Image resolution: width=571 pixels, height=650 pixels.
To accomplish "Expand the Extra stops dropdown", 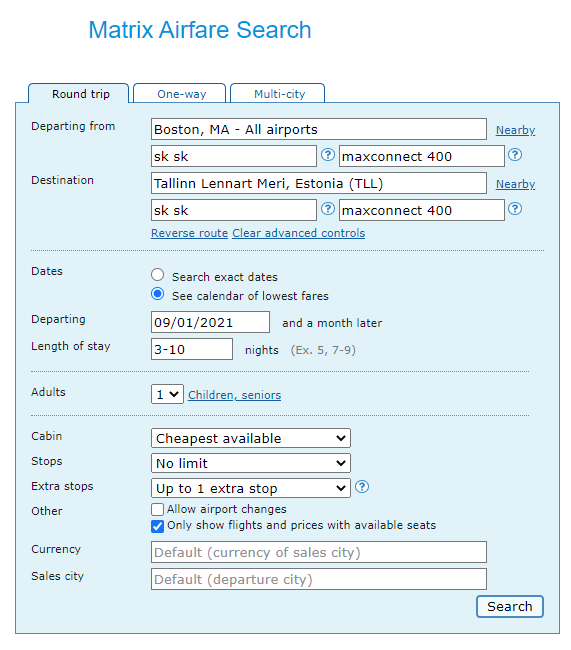I will pos(250,488).
